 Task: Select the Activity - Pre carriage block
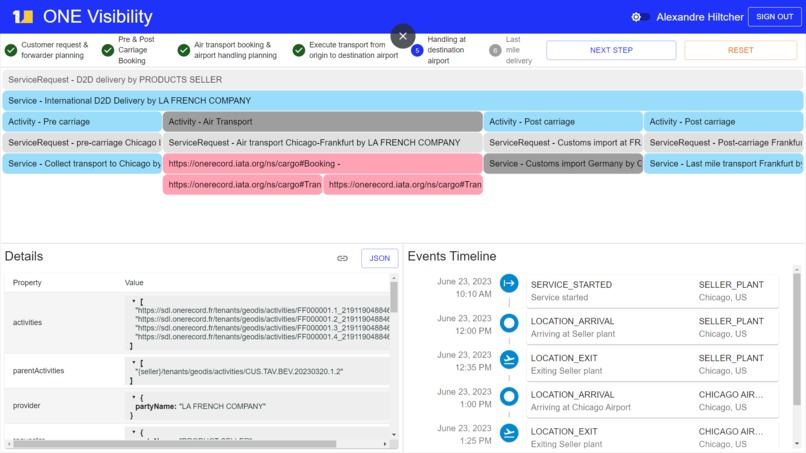(x=82, y=122)
